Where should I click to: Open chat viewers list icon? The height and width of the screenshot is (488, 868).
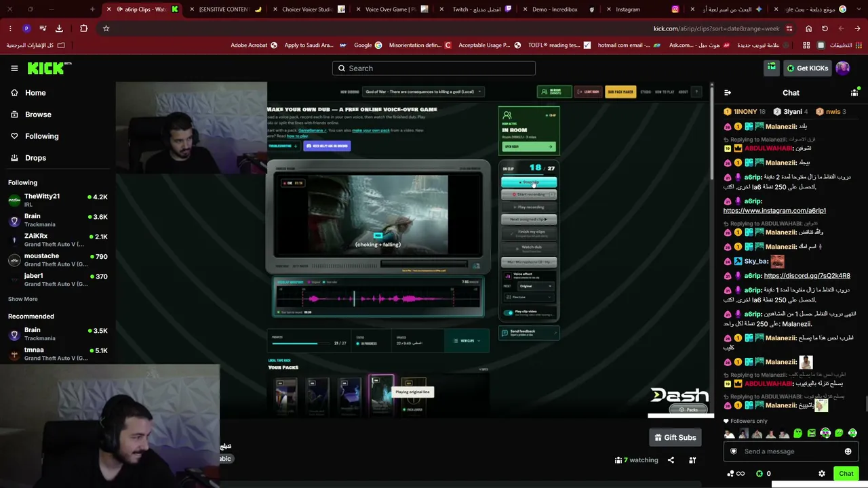[x=854, y=93]
